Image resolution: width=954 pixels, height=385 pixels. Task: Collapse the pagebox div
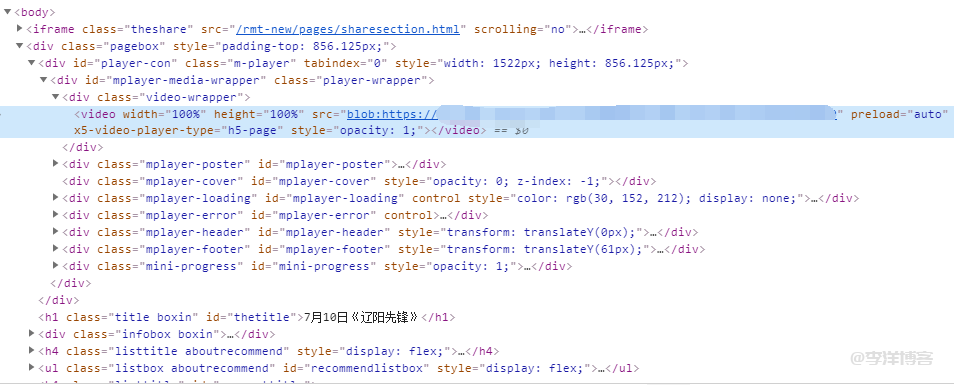point(19,46)
